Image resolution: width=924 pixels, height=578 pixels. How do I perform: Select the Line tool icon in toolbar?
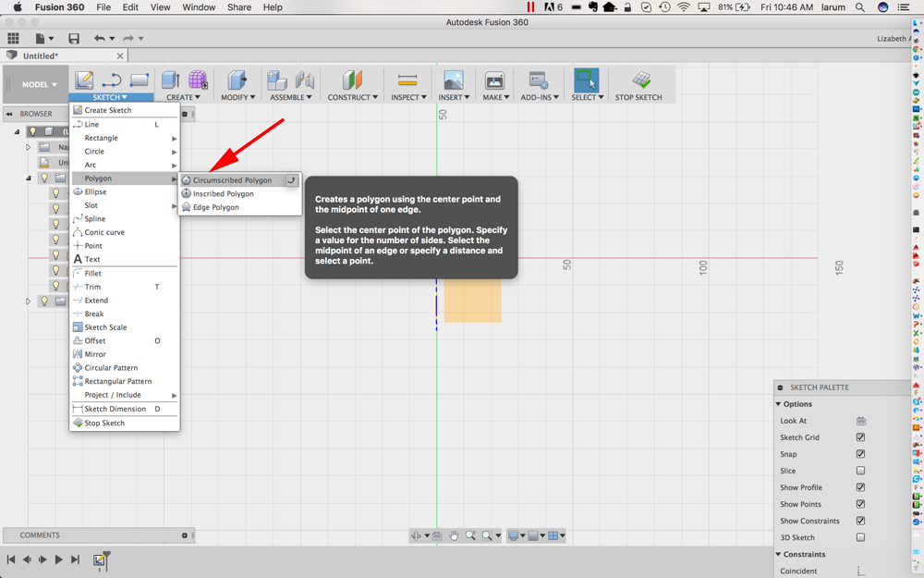click(112, 80)
